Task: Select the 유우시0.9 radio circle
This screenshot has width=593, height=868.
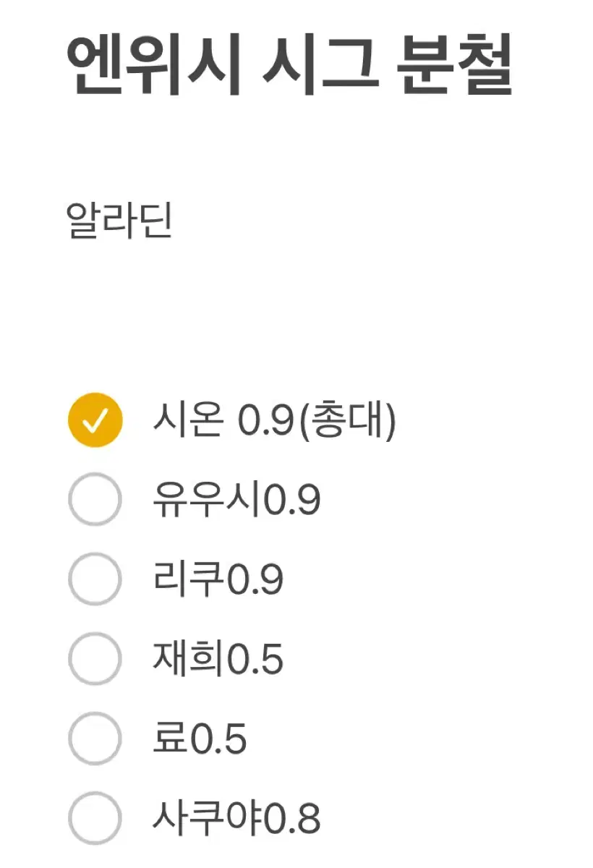Action: click(95, 499)
